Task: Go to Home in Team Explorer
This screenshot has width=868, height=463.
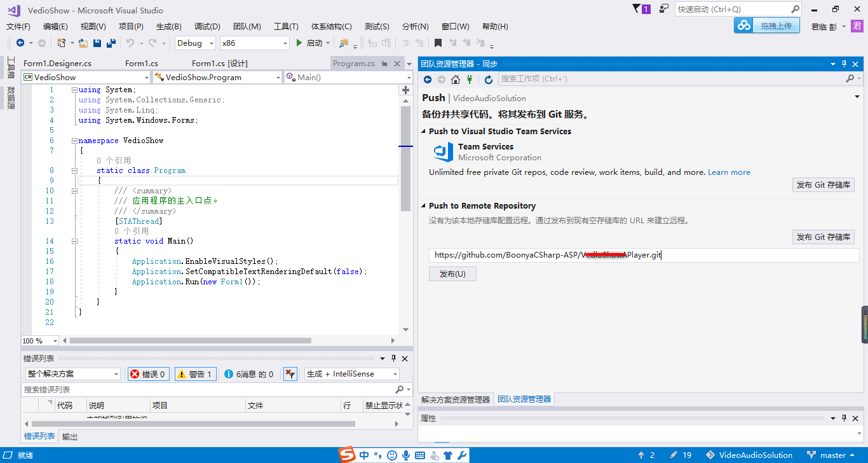Action: [456, 79]
